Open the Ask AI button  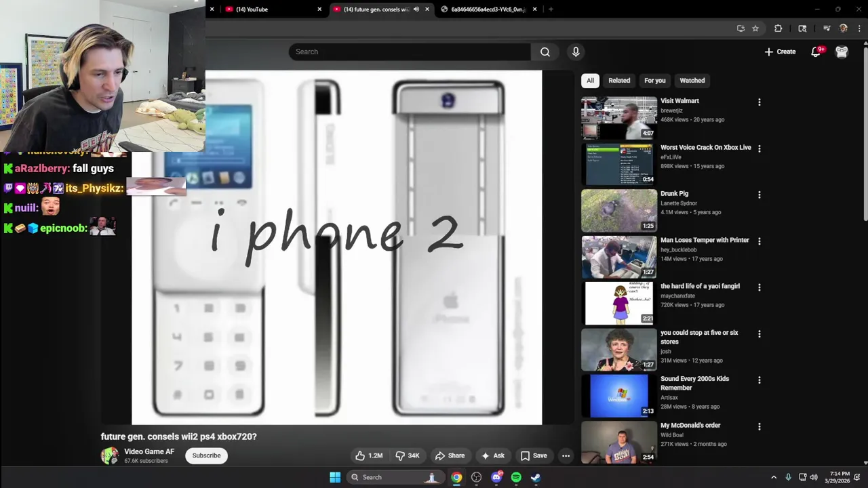493,455
